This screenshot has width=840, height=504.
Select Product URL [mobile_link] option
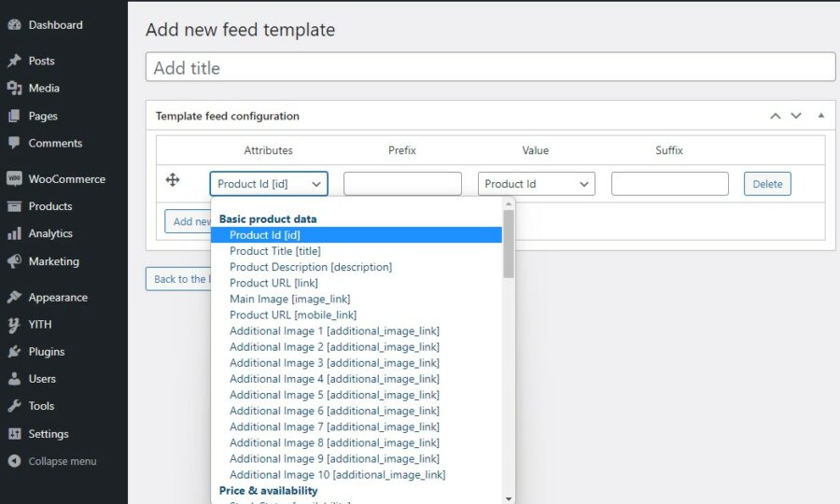point(357,315)
